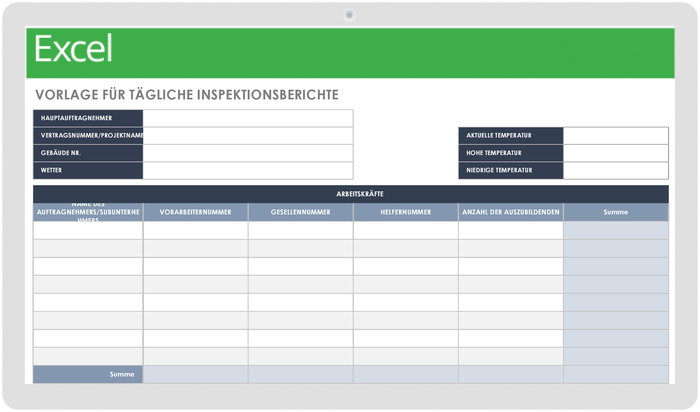Click the Hauptauftragnehmer input field
The height and width of the screenshot is (412, 700).
(x=248, y=118)
